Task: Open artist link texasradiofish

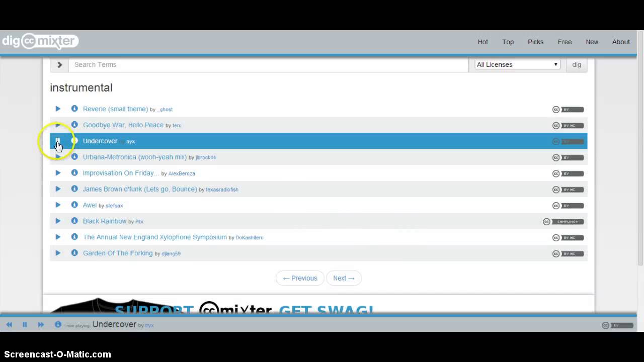Action: (x=222, y=190)
